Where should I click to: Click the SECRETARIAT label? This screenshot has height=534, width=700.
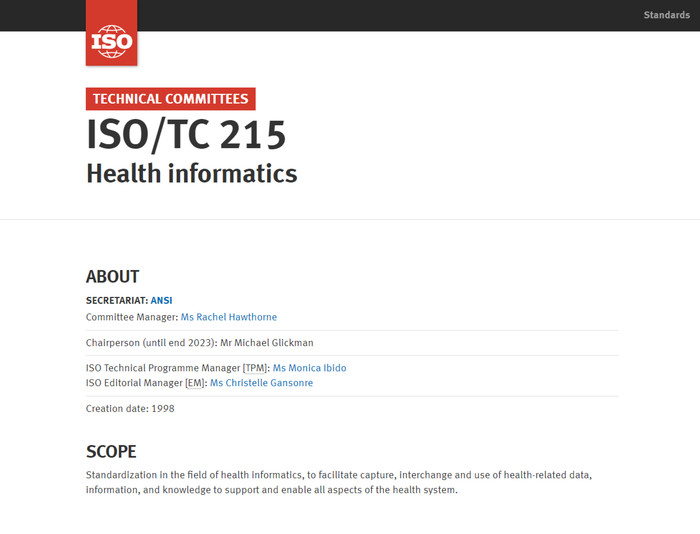(x=117, y=300)
